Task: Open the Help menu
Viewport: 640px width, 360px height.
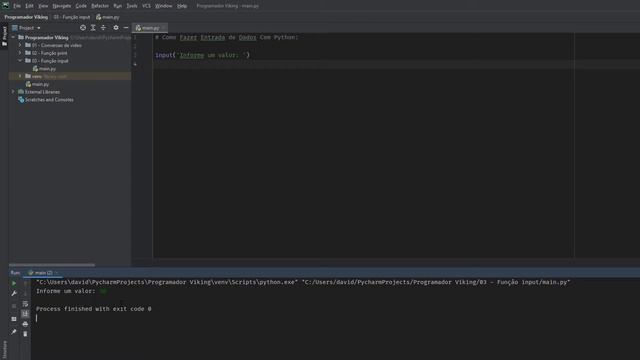Action: pyautogui.click(x=182, y=6)
